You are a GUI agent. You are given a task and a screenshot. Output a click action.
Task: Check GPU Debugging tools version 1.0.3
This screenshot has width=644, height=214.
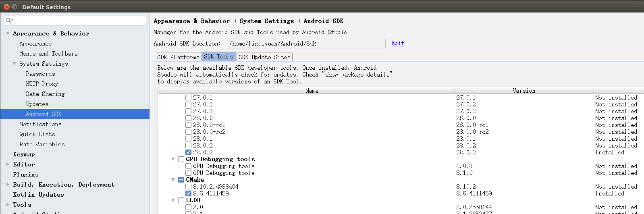point(188,166)
